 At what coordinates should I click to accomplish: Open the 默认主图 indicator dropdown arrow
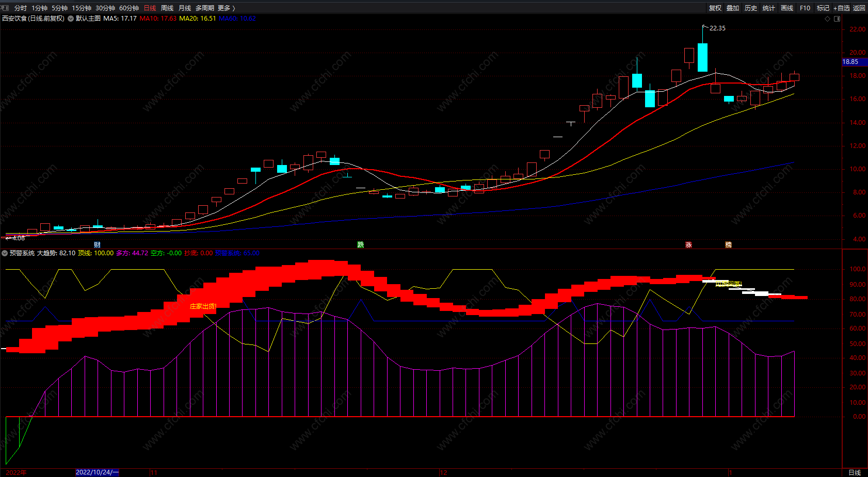coord(71,19)
